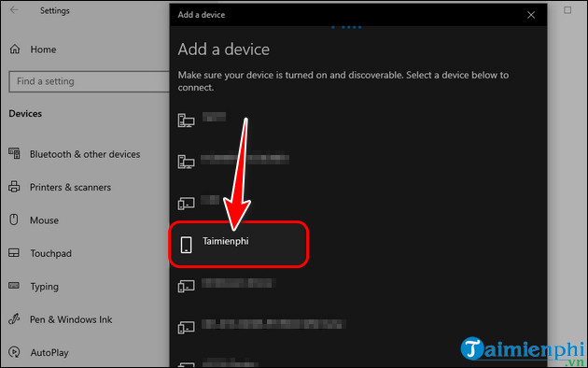Click the printer icon in sidebar
The height and width of the screenshot is (368, 588).
pos(14,187)
